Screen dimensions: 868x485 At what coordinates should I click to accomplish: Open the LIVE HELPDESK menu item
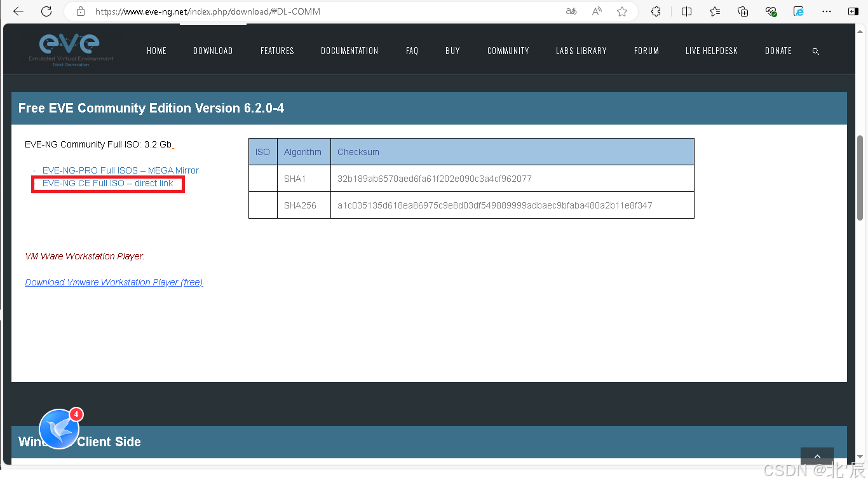click(712, 51)
